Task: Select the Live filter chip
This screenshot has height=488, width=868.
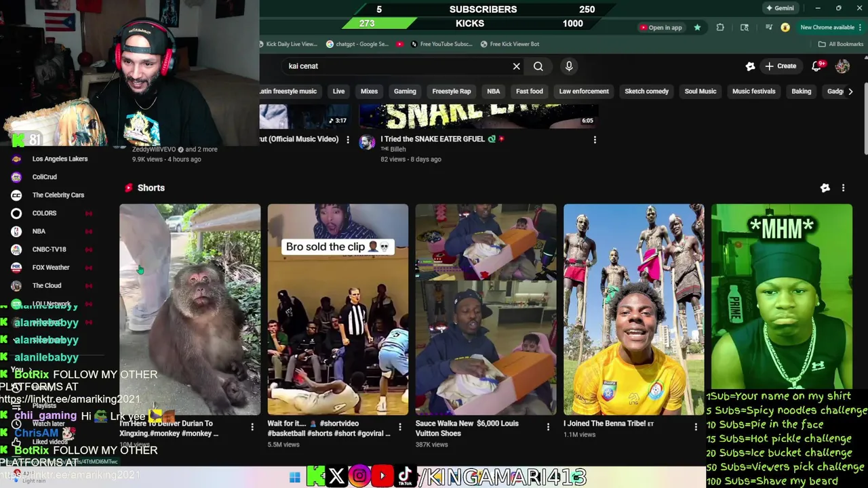Action: (338, 91)
